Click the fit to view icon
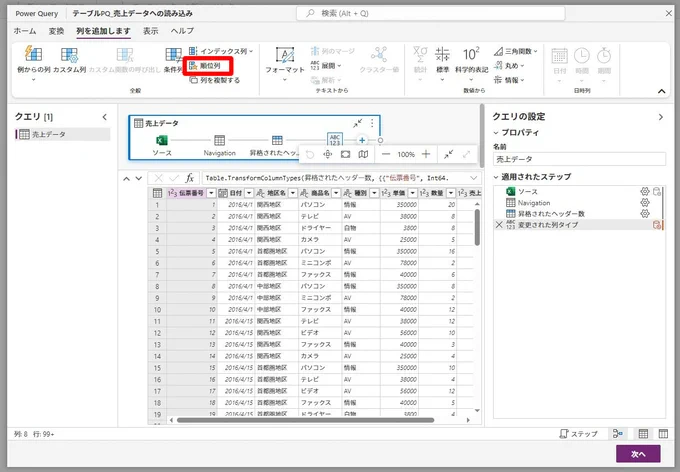The image size is (680, 472). [x=345, y=154]
